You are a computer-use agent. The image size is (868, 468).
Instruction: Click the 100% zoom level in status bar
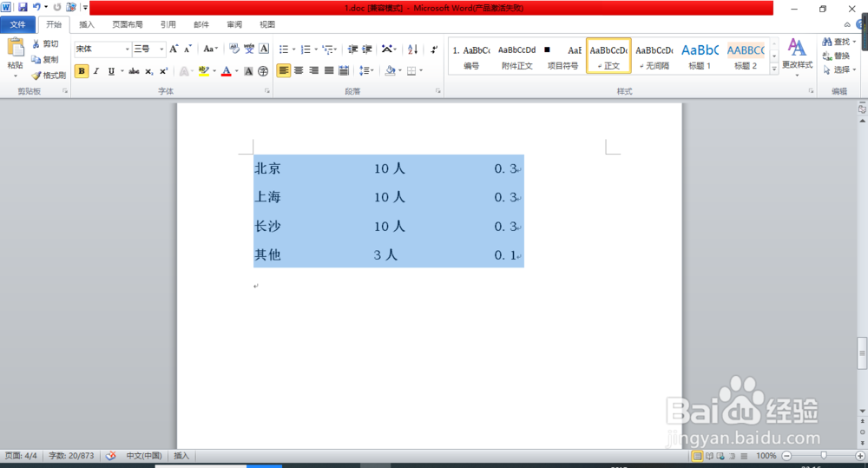click(x=766, y=456)
